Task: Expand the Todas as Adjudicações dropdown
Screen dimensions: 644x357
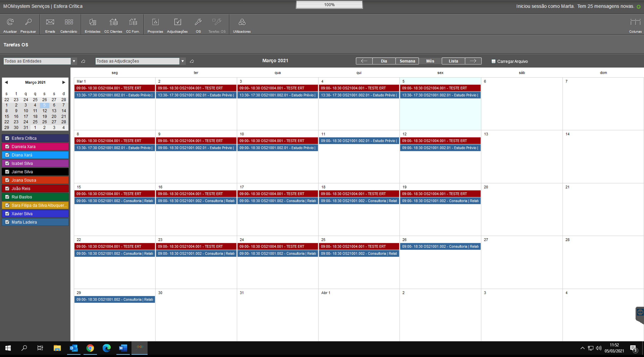Action: [x=182, y=61]
